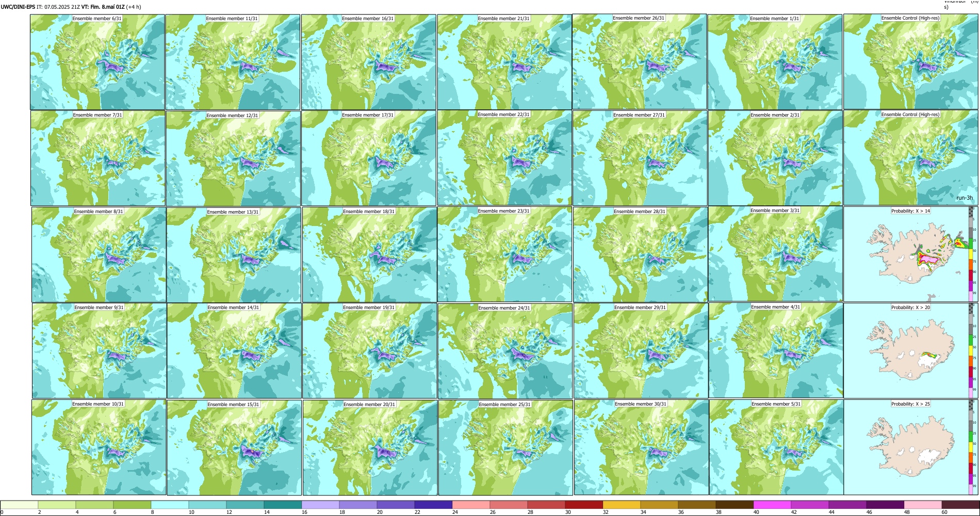The image size is (980, 516).
Task: View the Ensemble member 25/31 map
Action: [505, 448]
